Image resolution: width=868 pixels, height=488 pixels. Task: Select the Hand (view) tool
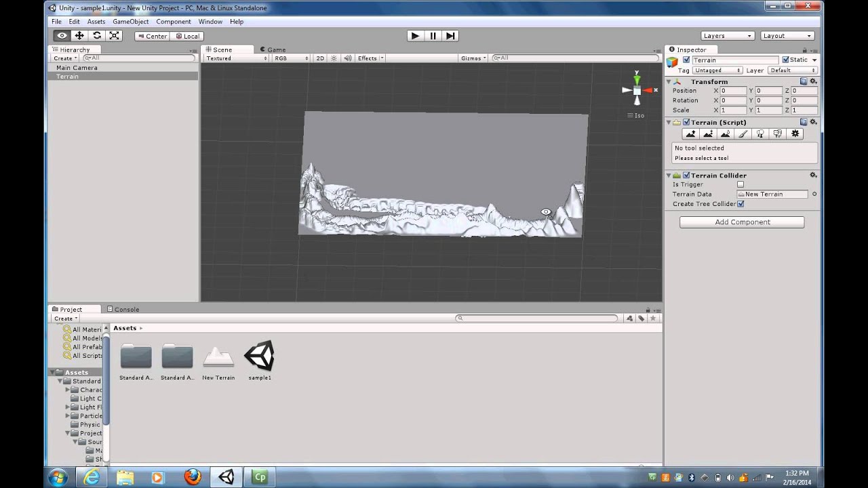[62, 36]
